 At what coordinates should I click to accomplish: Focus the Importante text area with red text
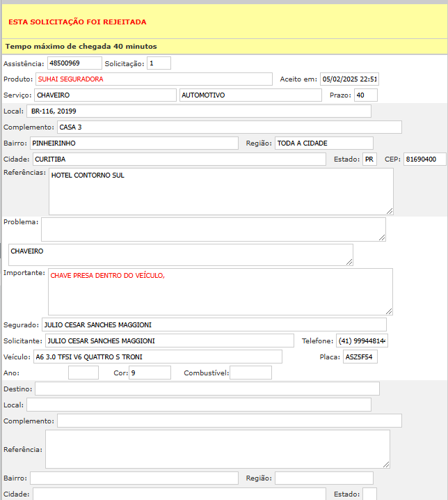pos(220,292)
